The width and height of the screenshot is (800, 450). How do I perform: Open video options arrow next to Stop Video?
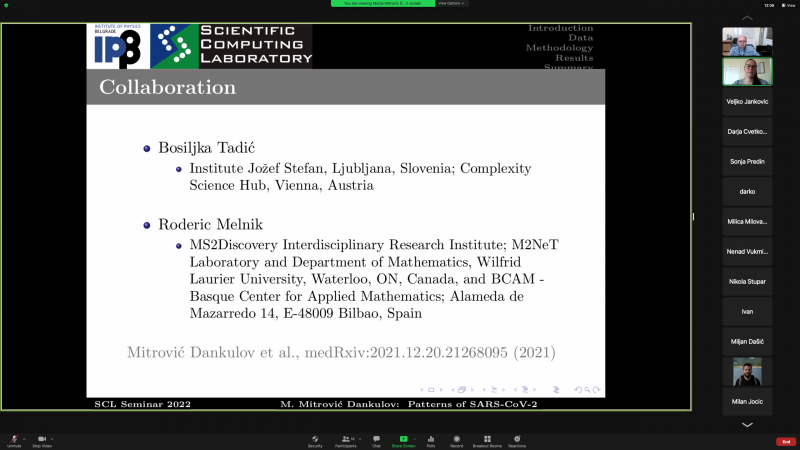pos(52,439)
